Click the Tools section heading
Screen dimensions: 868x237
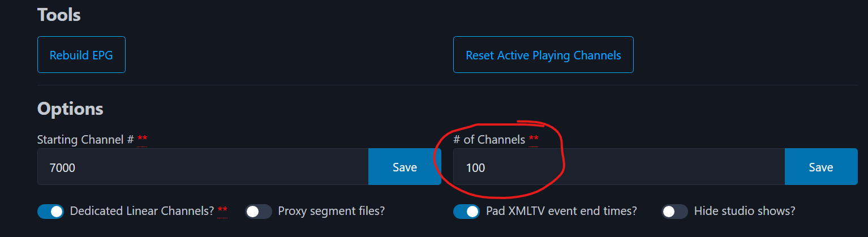tap(59, 15)
